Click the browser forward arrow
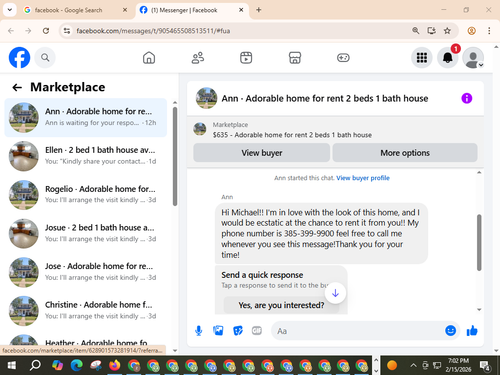The image size is (500, 375). [28, 31]
